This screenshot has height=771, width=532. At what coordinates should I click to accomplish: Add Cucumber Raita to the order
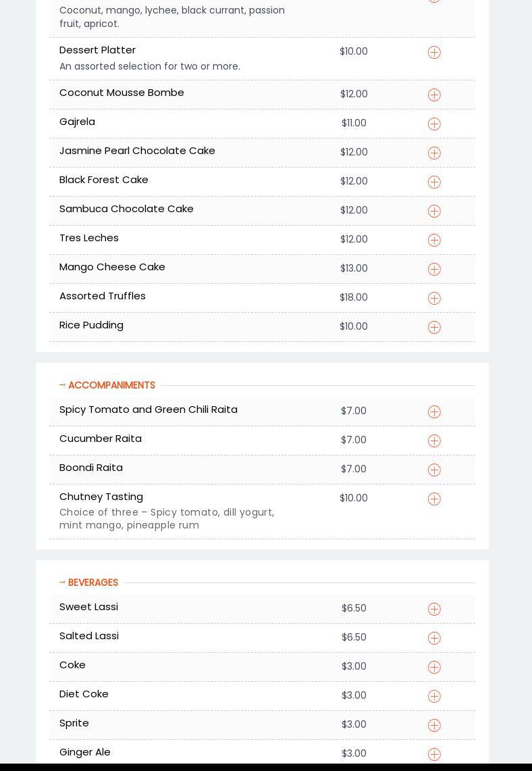(434, 441)
